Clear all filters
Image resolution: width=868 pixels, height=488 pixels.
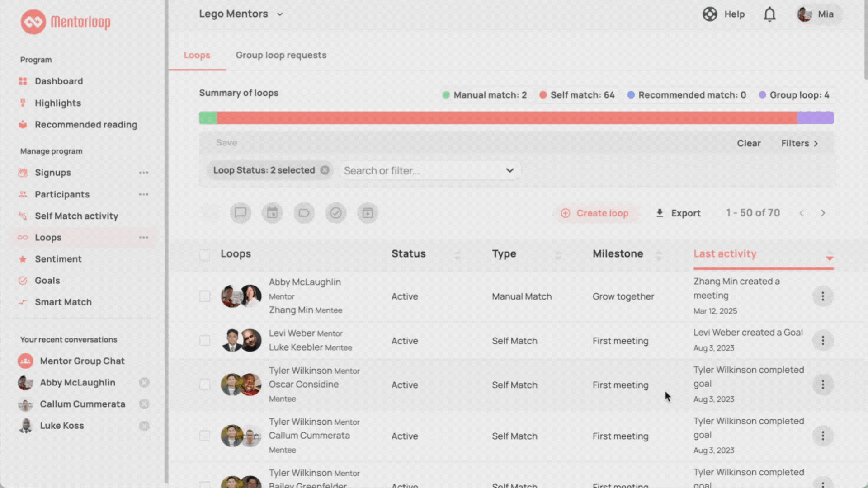coord(749,143)
